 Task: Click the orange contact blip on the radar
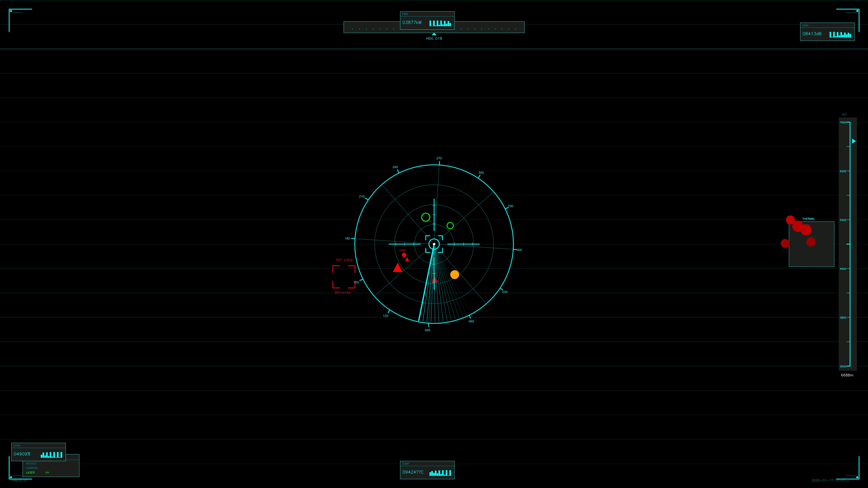tap(455, 275)
